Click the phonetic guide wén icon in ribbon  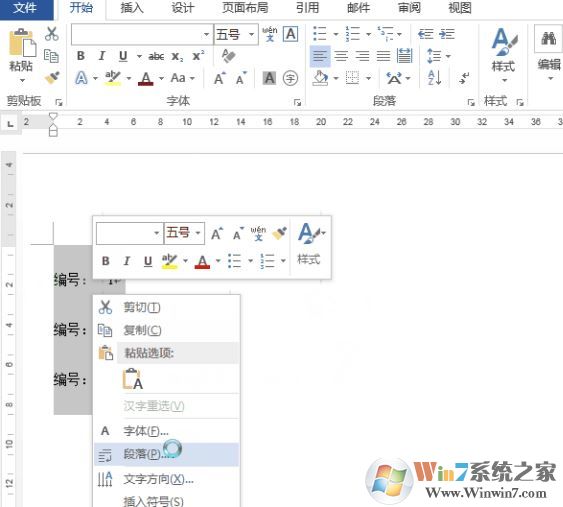click(270, 34)
